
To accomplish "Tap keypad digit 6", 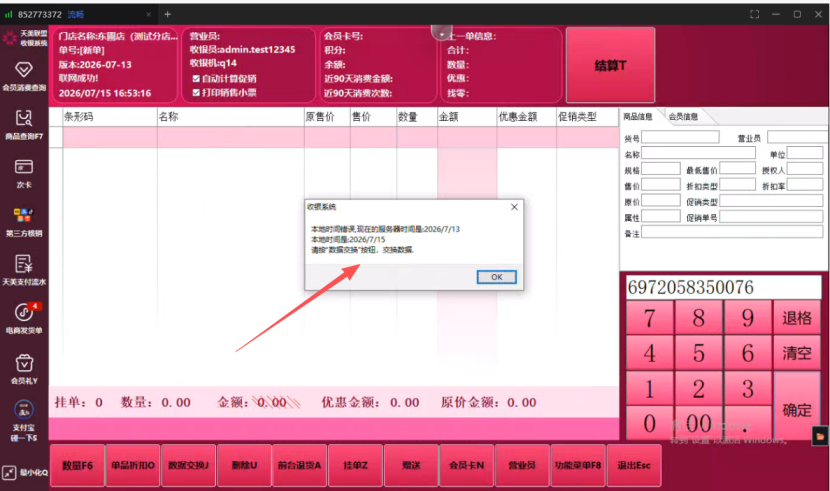I will [747, 353].
